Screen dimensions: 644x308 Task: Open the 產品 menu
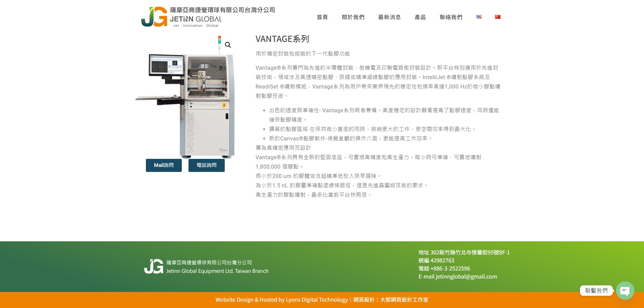(420, 17)
